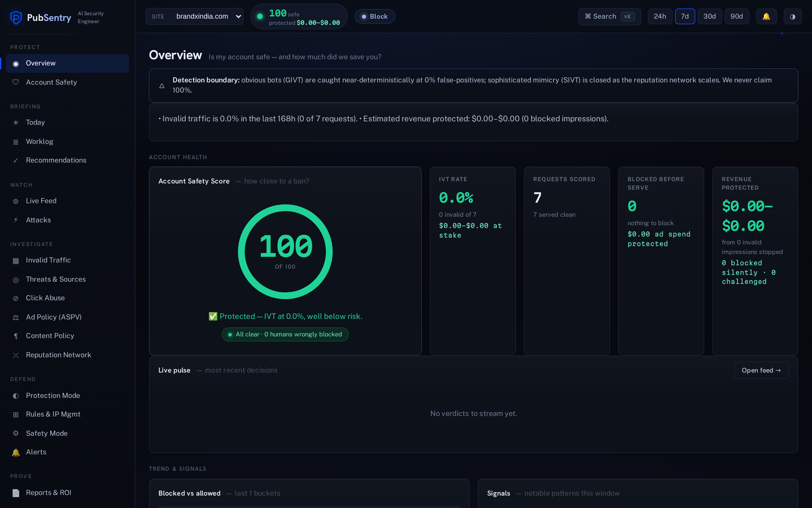812x508 pixels.
Task: Click the Requests Scored value 7
Action: 537,198
